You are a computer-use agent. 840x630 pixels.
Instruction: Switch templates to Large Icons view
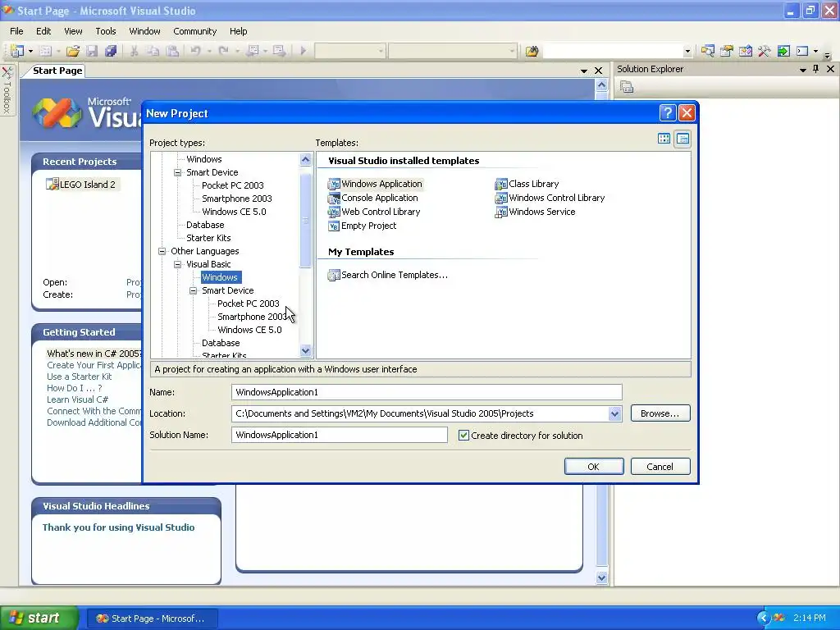coord(664,139)
